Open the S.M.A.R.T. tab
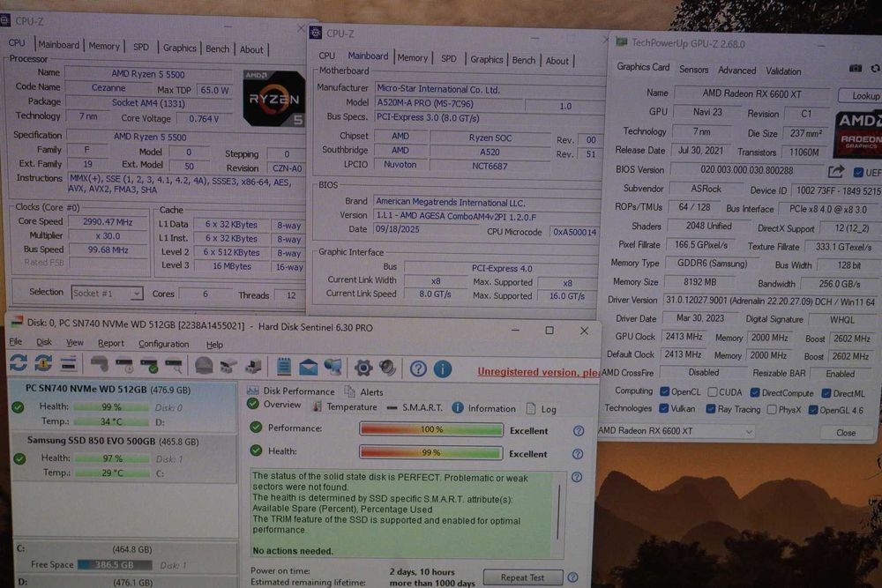Screen dimensions: 882x588 pyautogui.click(x=415, y=407)
